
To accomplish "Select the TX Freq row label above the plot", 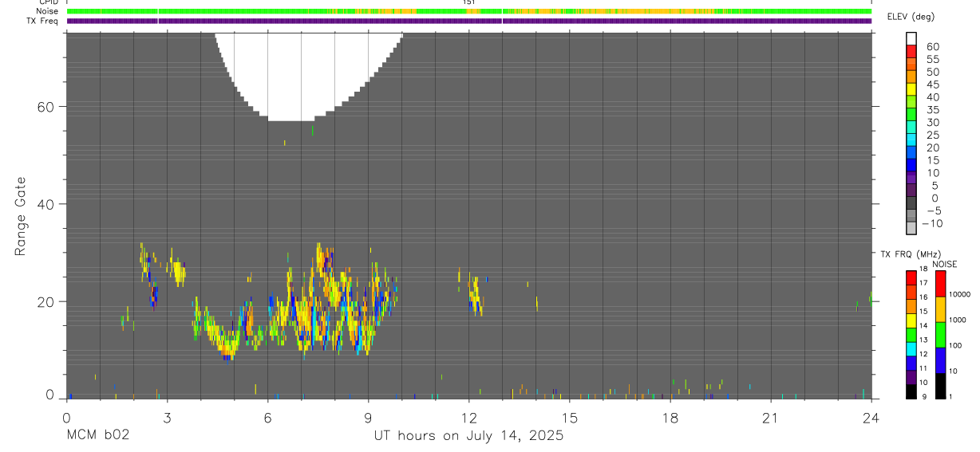I will (x=43, y=21).
